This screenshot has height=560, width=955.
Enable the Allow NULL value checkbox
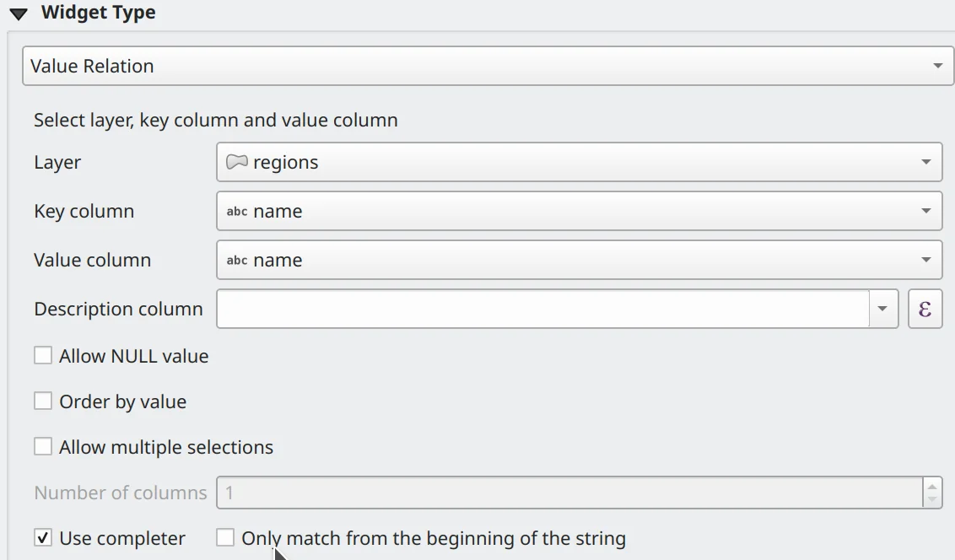(x=43, y=356)
